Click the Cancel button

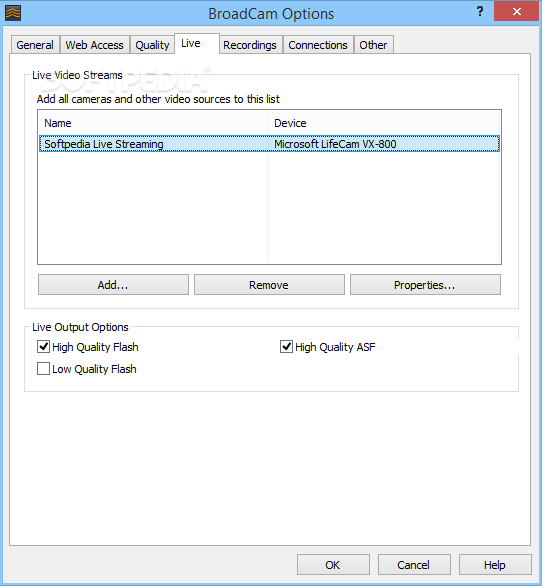(x=414, y=565)
